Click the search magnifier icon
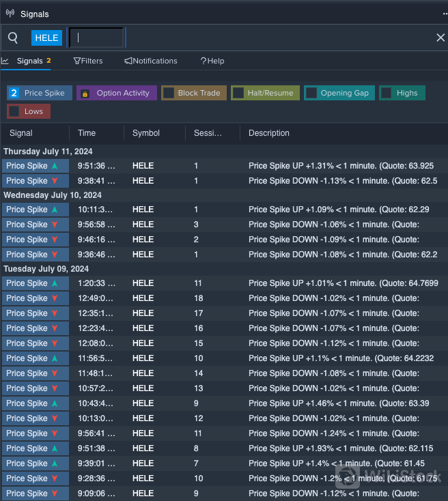Viewport: 448px width, 501px height. tap(13, 38)
